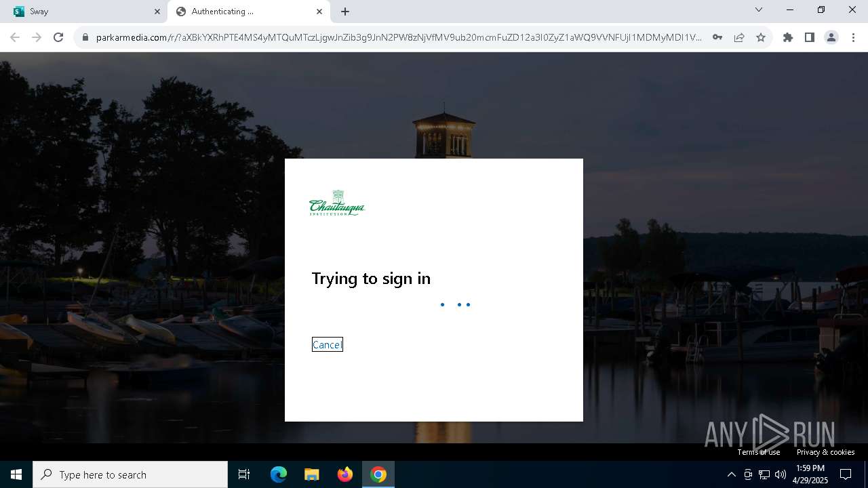Reload the current page

pos(58,37)
